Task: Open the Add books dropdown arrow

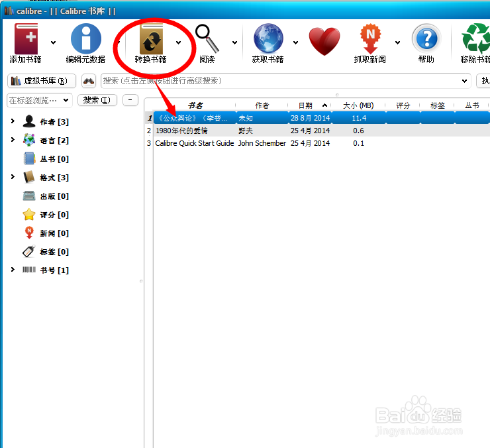Action: click(54, 42)
